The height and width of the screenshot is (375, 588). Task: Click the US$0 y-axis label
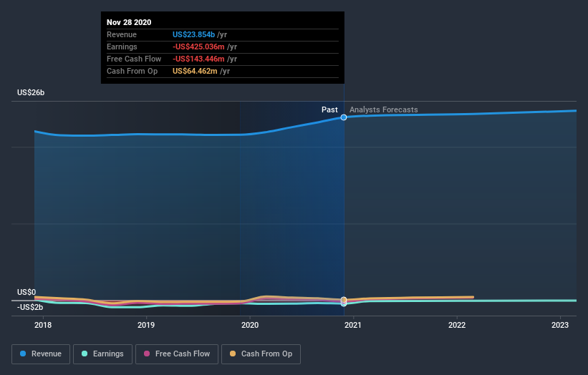click(26, 292)
